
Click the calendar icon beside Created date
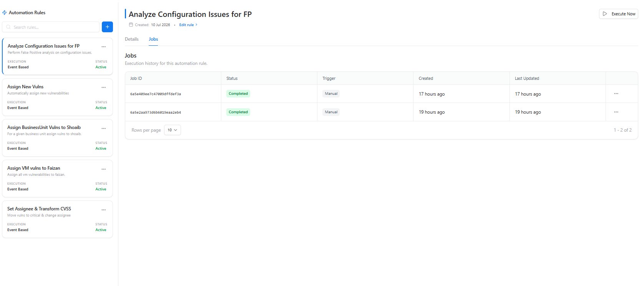pyautogui.click(x=131, y=25)
